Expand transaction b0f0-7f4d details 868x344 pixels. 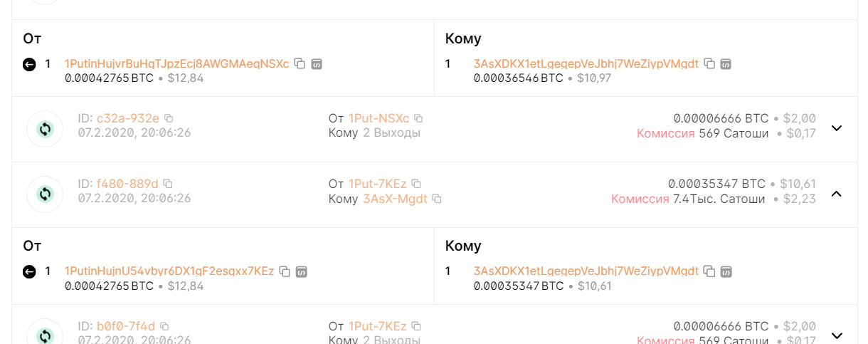[x=837, y=335]
